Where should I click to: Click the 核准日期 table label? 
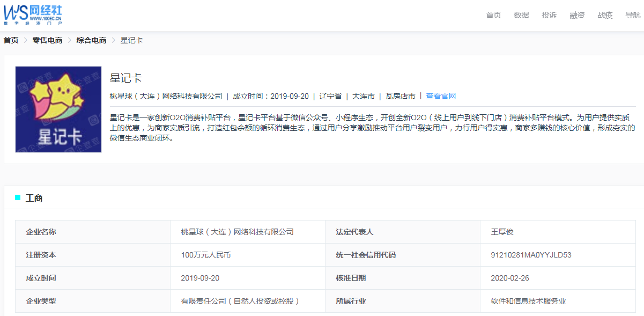[351, 278]
